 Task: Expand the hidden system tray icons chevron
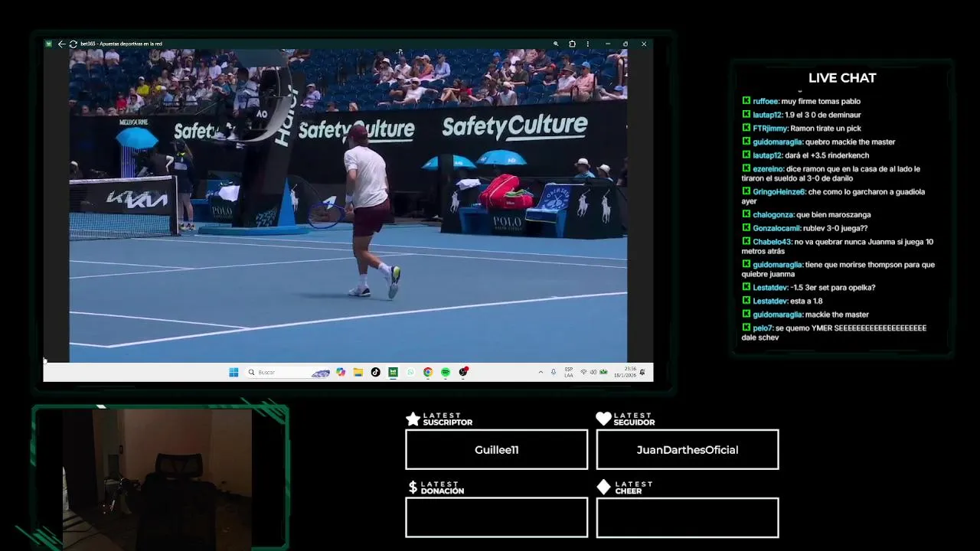pos(541,373)
